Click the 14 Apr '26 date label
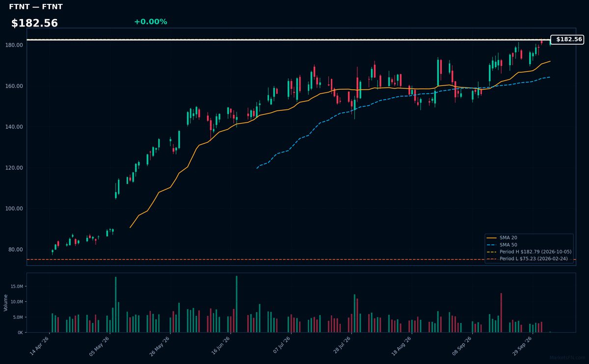Image resolution: width=589 pixels, height=364 pixels. click(39, 346)
